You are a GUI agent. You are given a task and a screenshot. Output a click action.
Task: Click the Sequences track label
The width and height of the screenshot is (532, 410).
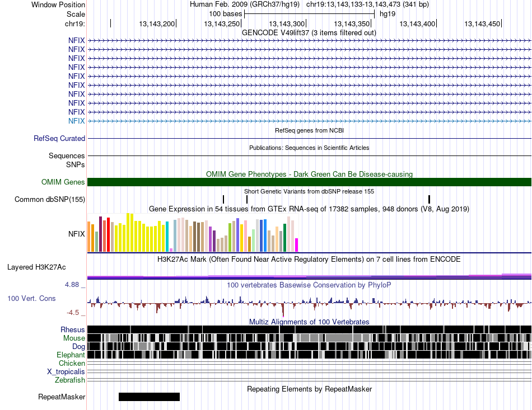(x=67, y=155)
